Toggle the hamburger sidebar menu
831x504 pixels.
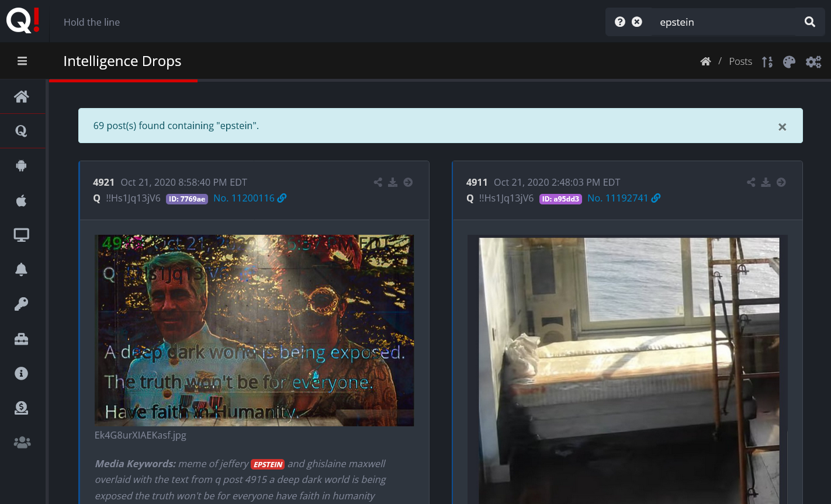tap(22, 61)
